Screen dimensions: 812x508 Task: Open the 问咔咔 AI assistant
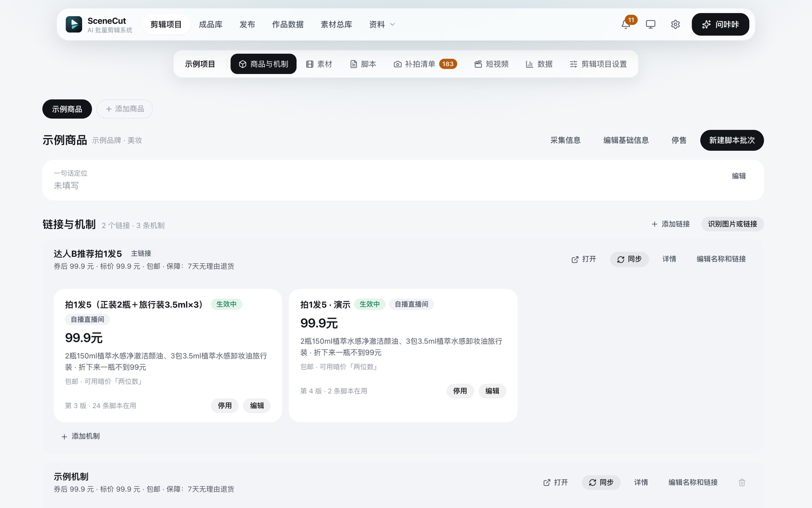pos(720,24)
